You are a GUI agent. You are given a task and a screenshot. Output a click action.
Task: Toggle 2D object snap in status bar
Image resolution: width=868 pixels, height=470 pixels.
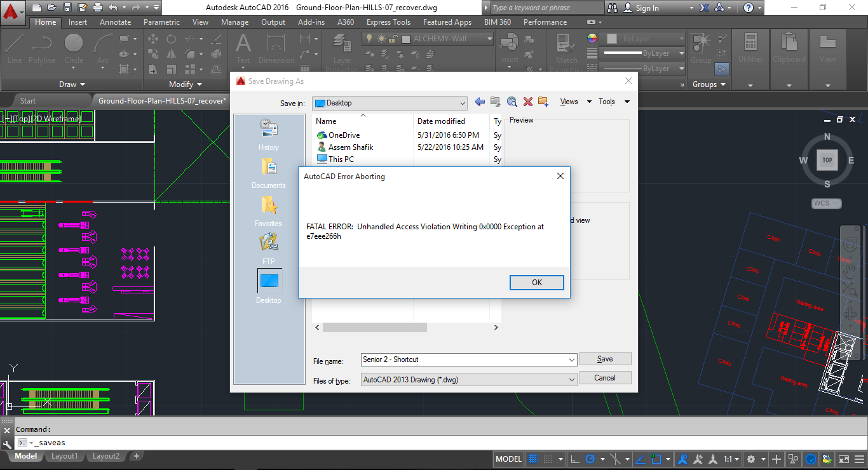click(657, 459)
